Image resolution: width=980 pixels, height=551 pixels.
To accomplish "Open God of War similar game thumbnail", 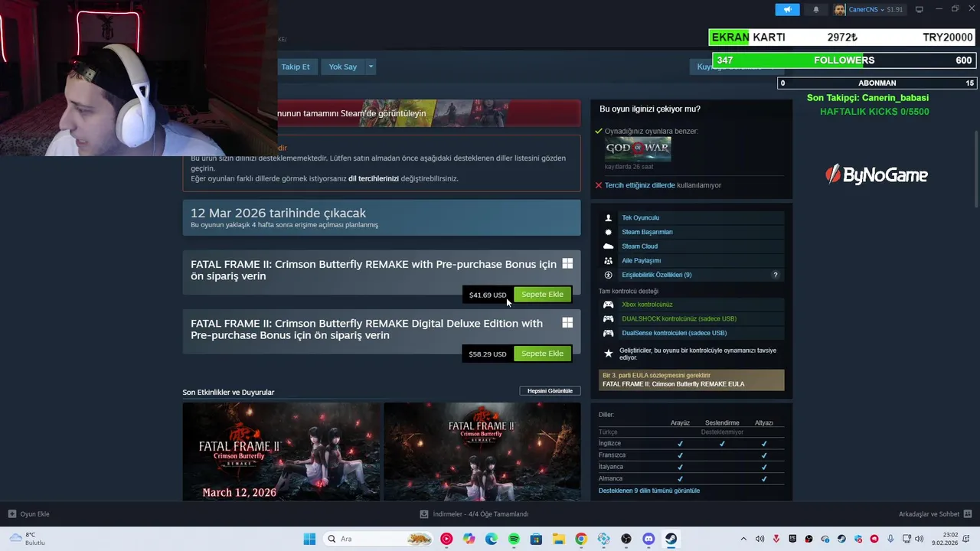I will 638,149.
